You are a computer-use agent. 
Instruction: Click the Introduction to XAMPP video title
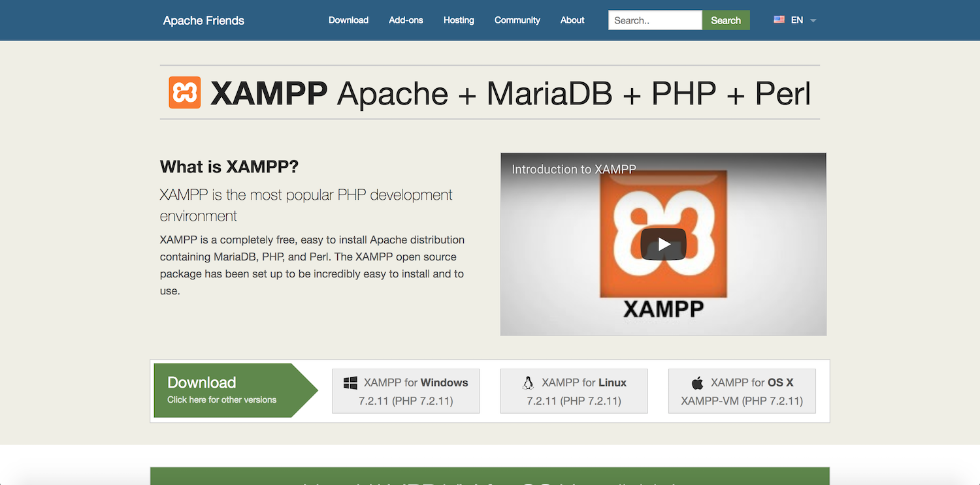574,169
